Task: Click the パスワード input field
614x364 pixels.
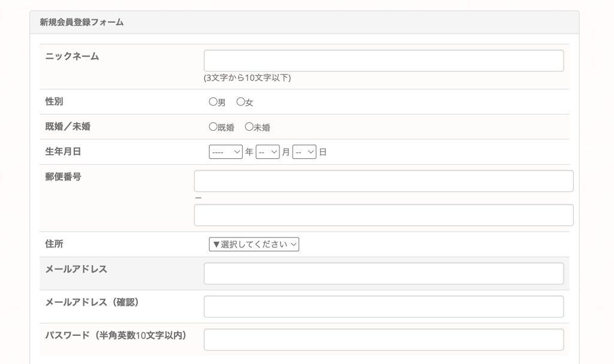Action: [384, 339]
